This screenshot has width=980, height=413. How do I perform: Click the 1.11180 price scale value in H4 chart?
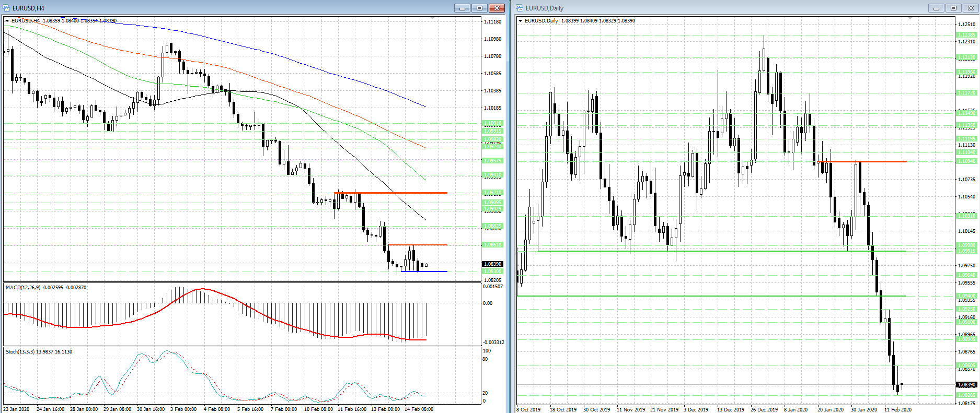[492, 22]
